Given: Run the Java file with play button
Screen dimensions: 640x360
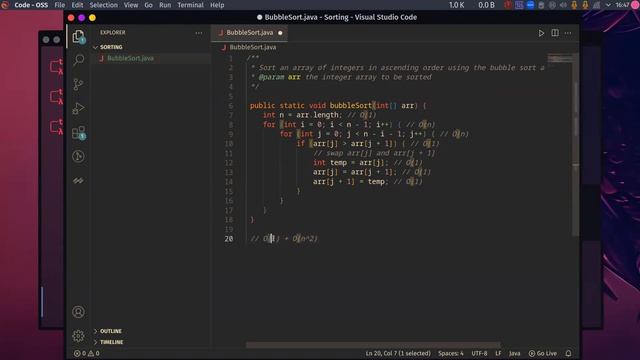Looking at the screenshot, I should 541,33.
